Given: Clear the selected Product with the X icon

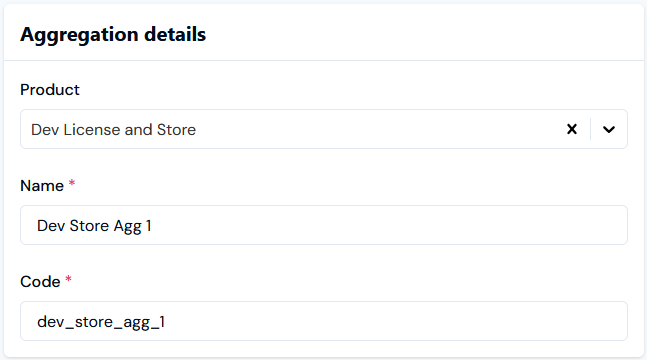Looking at the screenshot, I should (x=571, y=129).
